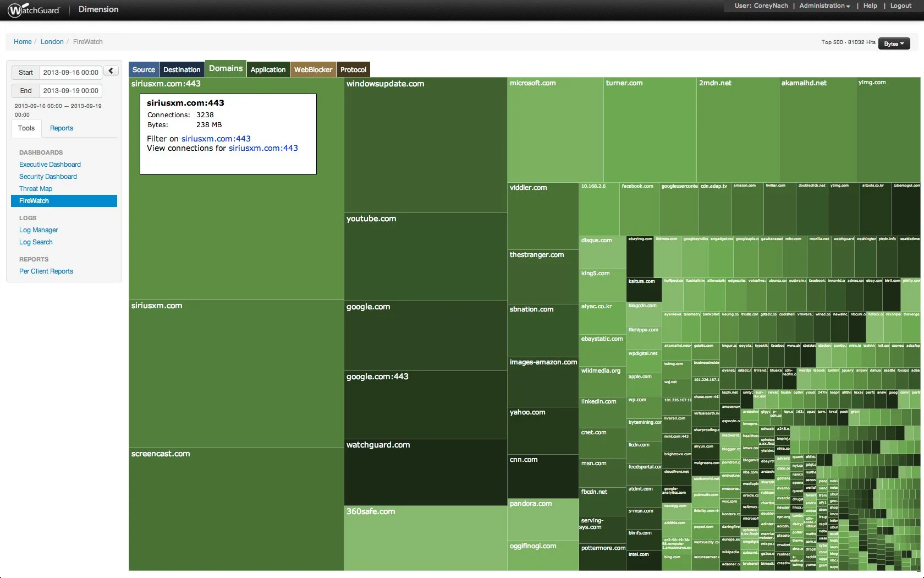Select the windowsupdate.com treemap block
The height and width of the screenshot is (578, 924).
pyautogui.click(x=425, y=145)
